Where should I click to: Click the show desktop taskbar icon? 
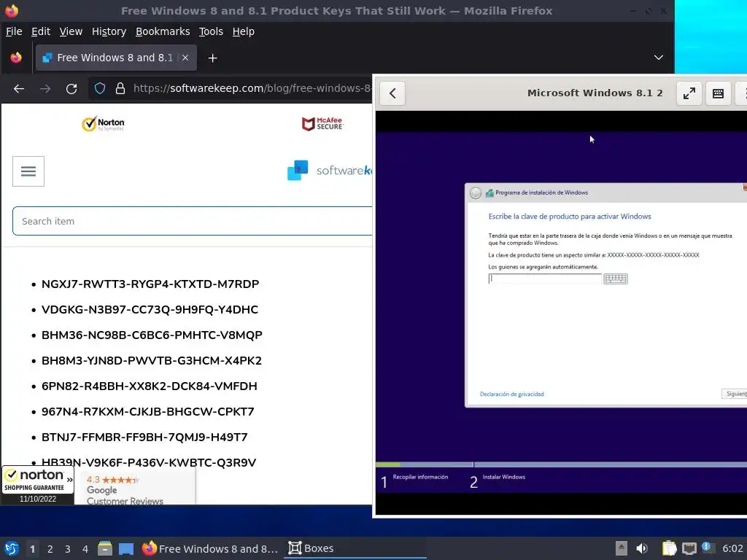click(x=126, y=548)
